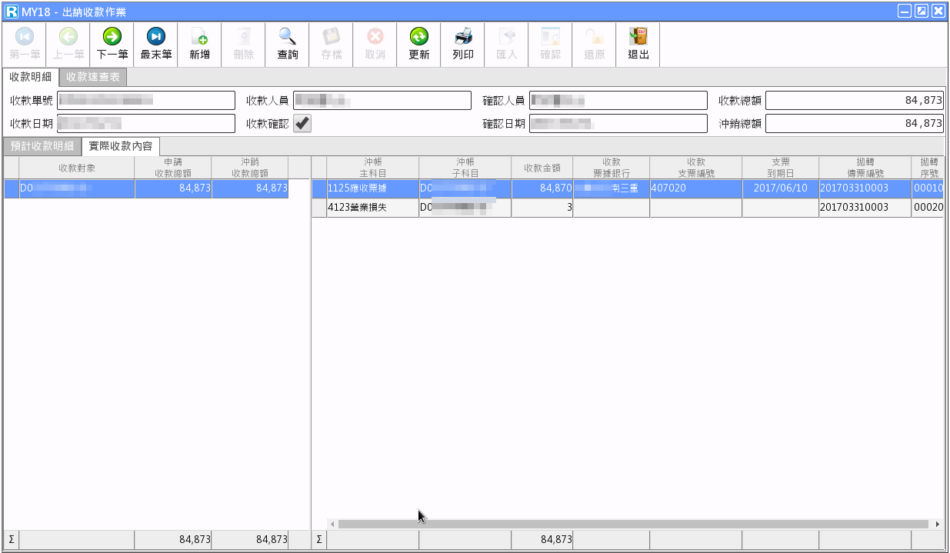
Task: Open the 預計收款明細 tab
Action: 42,146
